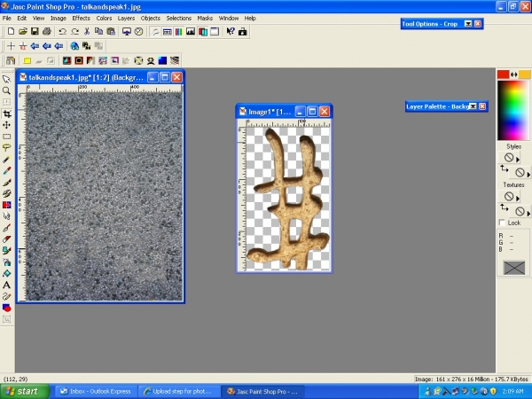Switch to Inbox - Outlook Express taskbar button
This screenshot has height=399, width=532.
point(96,392)
